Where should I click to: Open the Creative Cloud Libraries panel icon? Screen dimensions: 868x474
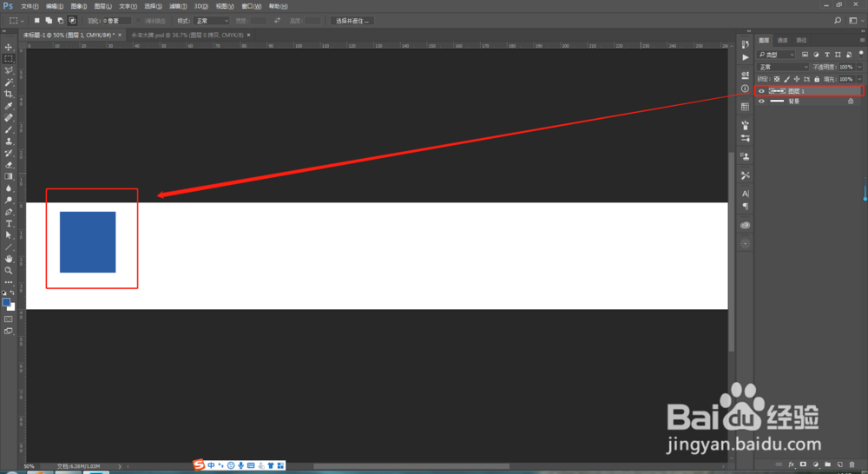tap(745, 226)
